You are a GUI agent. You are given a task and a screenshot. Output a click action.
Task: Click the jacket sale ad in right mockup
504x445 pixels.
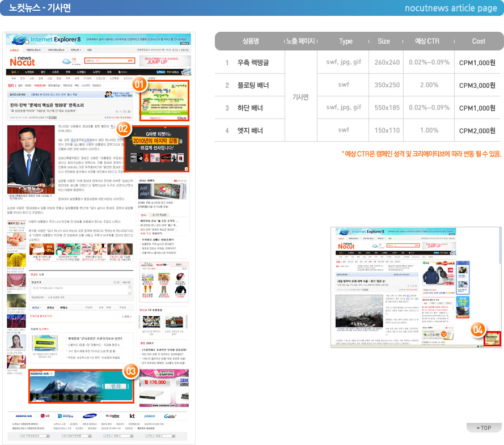tap(438, 274)
